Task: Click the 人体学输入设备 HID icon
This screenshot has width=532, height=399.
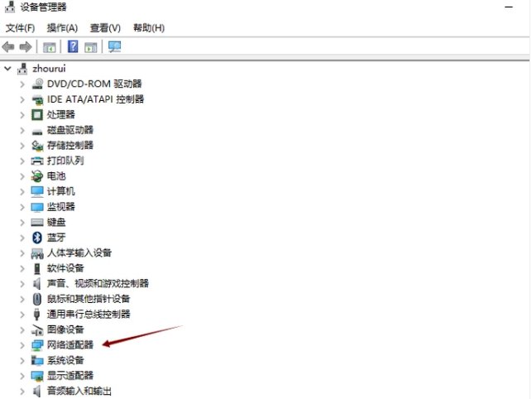Action: [x=37, y=253]
